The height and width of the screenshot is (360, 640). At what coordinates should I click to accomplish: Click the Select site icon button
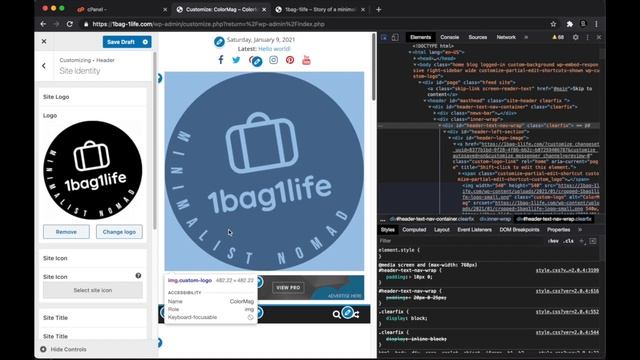click(93, 290)
